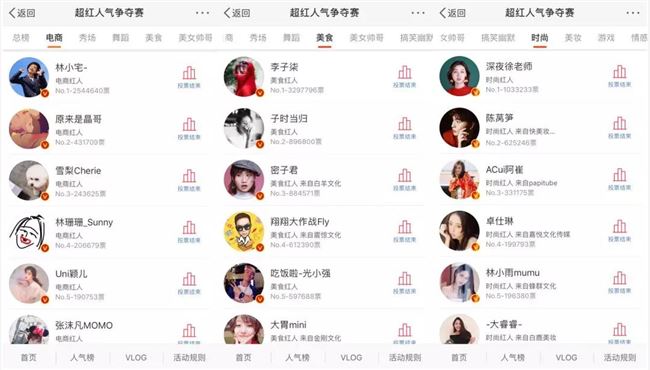Screen dimensions: 650x370
Task: Open VLOG in middle bottom bar
Action: pyautogui.click(x=351, y=357)
